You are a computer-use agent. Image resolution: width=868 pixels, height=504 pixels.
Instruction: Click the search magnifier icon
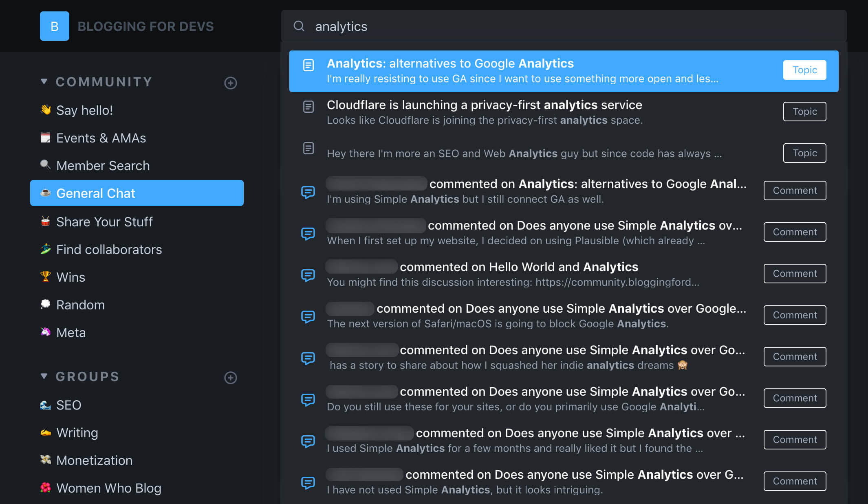tap(299, 26)
